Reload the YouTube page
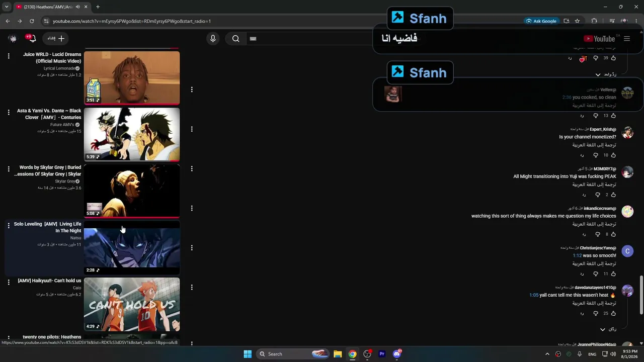This screenshot has width=644, height=362. pyautogui.click(x=32, y=21)
